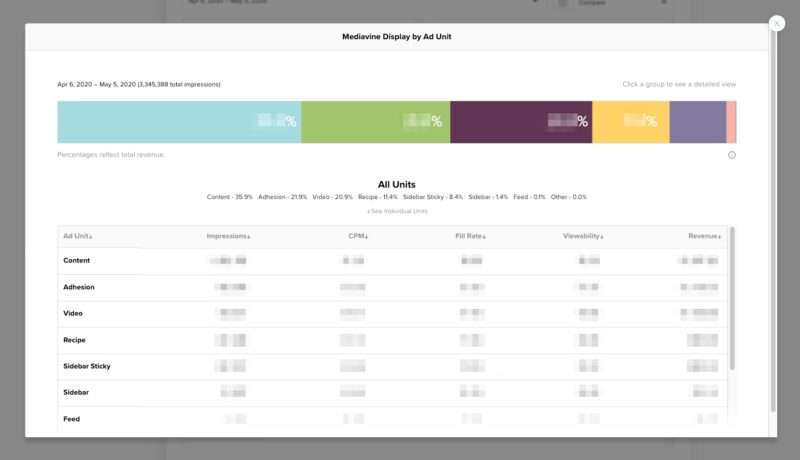
Task: Select the yellow Recipe bar segment
Action: click(631, 122)
